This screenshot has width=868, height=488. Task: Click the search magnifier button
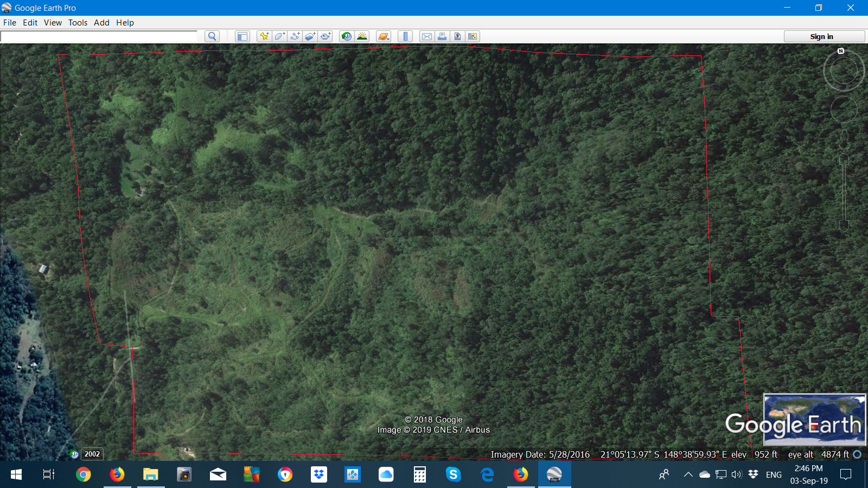coord(212,36)
